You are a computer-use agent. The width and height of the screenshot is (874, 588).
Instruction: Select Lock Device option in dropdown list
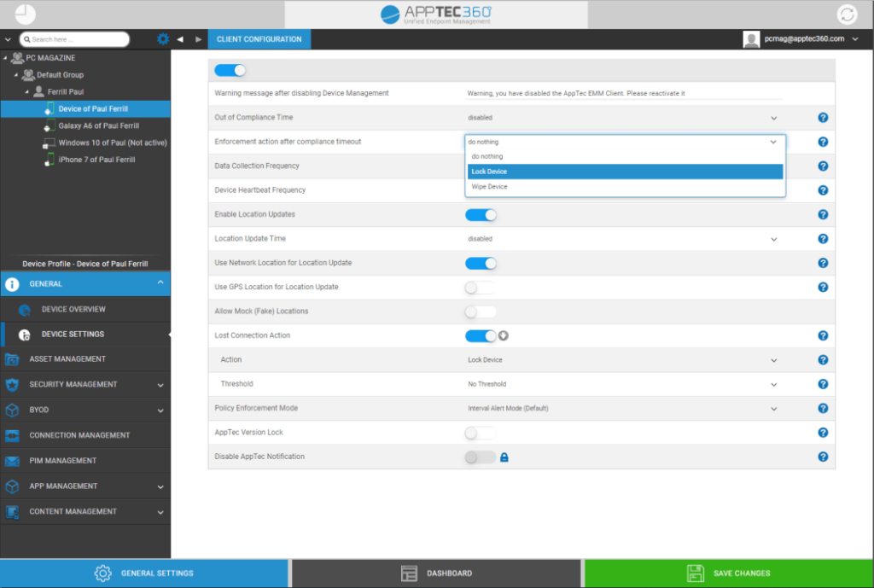625,172
